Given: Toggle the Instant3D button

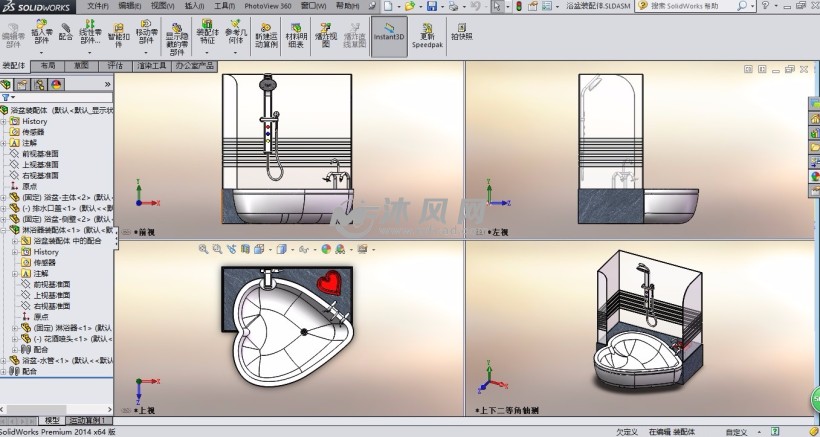Looking at the screenshot, I should point(389,36).
